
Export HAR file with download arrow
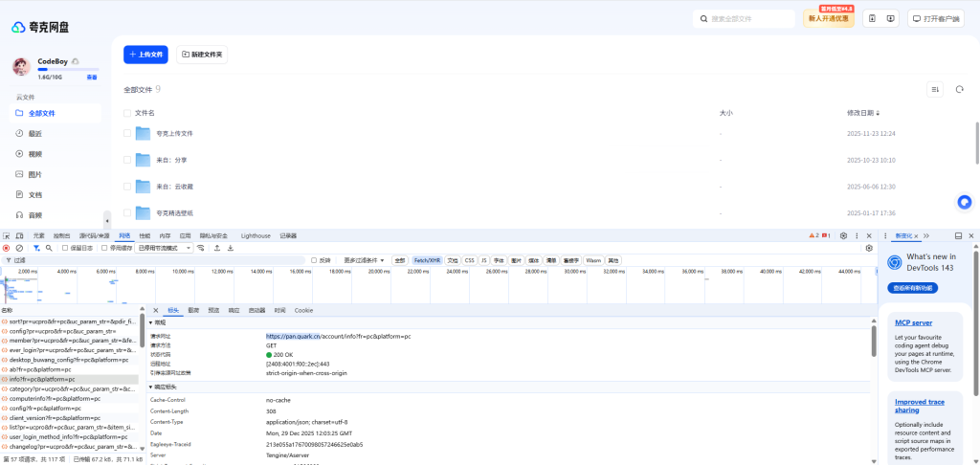(x=230, y=248)
